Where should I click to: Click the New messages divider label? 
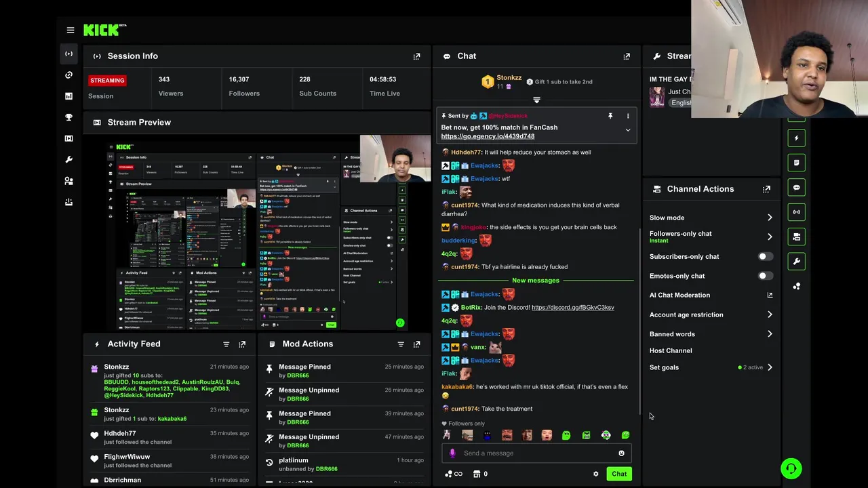536,281
